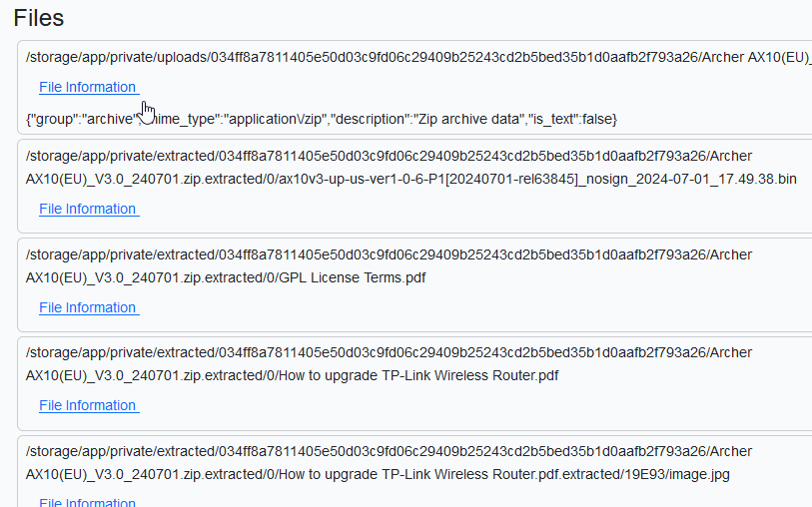
Task: Open File Information for GPL License Terms.pdf
Action: click(x=88, y=307)
